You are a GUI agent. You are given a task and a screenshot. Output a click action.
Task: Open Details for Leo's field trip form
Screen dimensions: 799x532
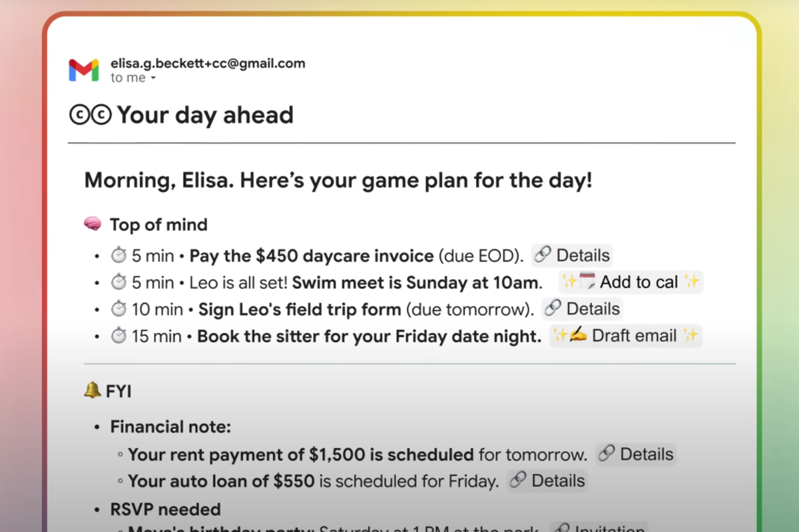(582, 309)
